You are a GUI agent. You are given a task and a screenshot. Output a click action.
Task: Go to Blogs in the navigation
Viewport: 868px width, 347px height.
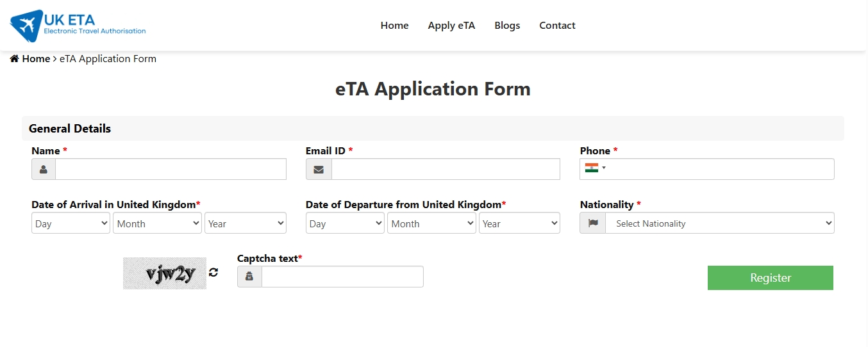(507, 26)
